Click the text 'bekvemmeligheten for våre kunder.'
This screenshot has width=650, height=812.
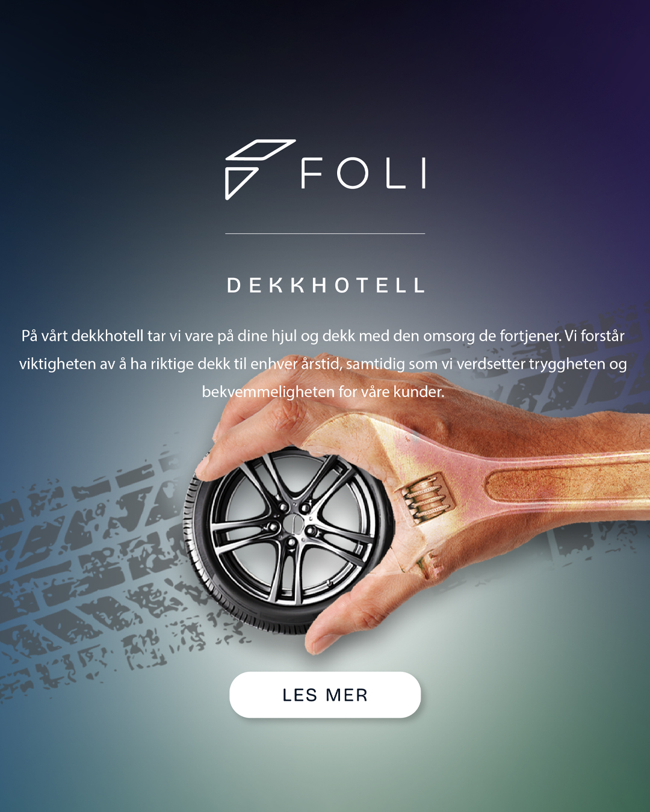tap(323, 392)
